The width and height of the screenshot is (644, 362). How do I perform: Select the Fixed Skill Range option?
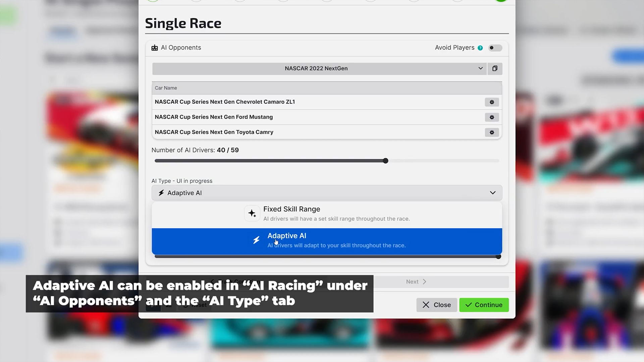326,213
